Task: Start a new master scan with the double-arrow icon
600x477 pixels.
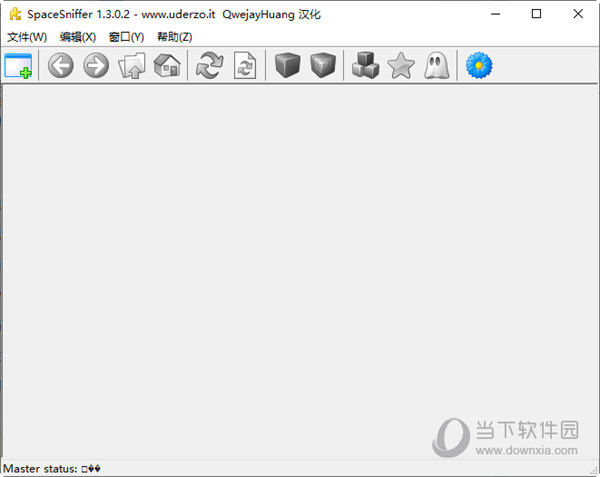Action: (x=209, y=67)
